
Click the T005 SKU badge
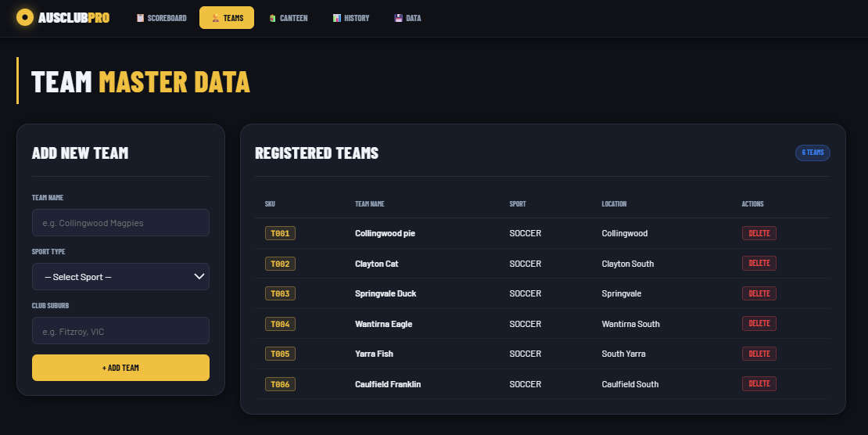(280, 354)
